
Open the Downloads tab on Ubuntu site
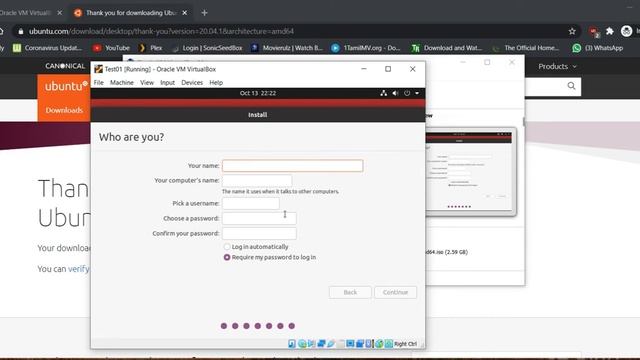(x=64, y=110)
